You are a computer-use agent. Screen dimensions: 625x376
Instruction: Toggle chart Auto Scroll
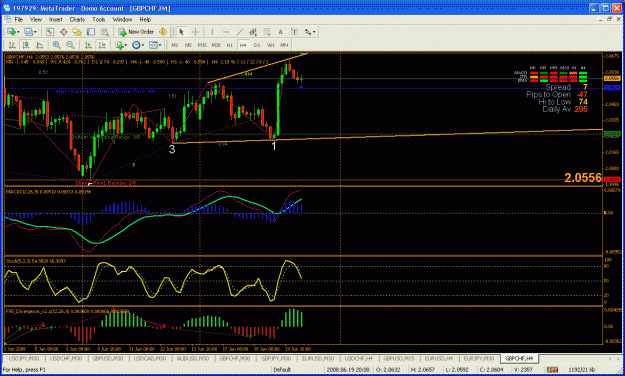88,45
